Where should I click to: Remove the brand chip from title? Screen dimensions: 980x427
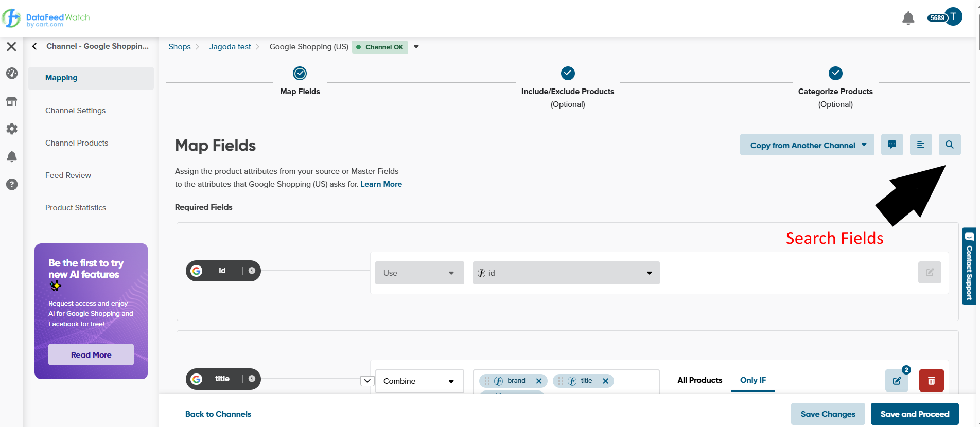pos(539,381)
